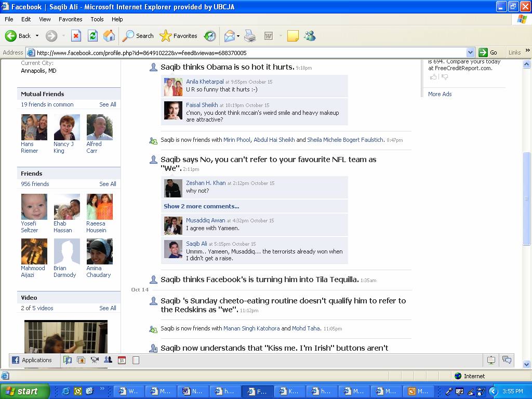Click the Events calendar icon in dock
Image resolution: width=532 pixels, height=399 pixels.
point(122,361)
